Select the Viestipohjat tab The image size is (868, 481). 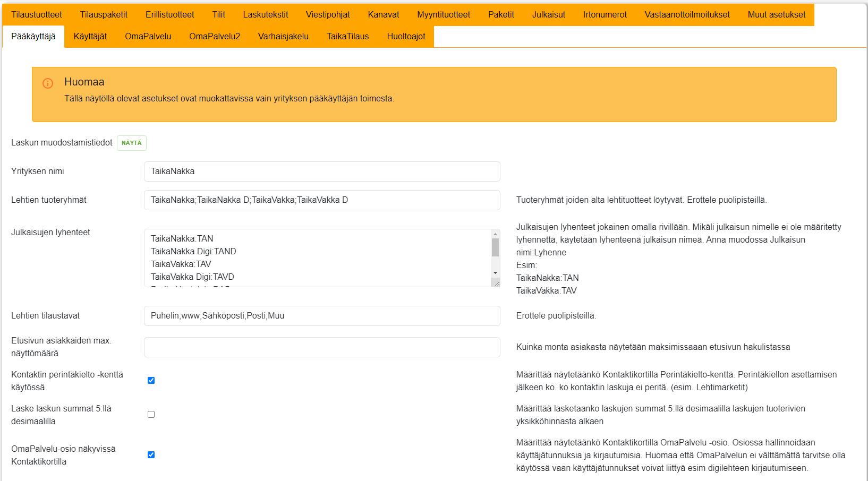[328, 15]
